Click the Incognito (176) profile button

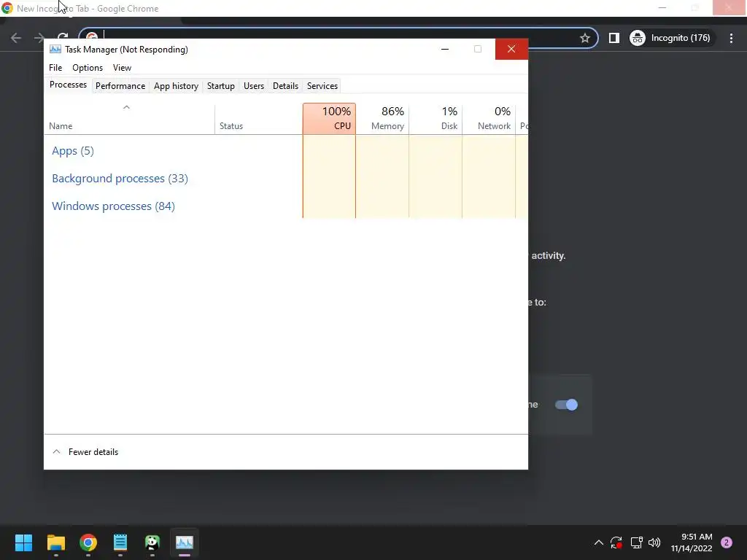tap(671, 38)
